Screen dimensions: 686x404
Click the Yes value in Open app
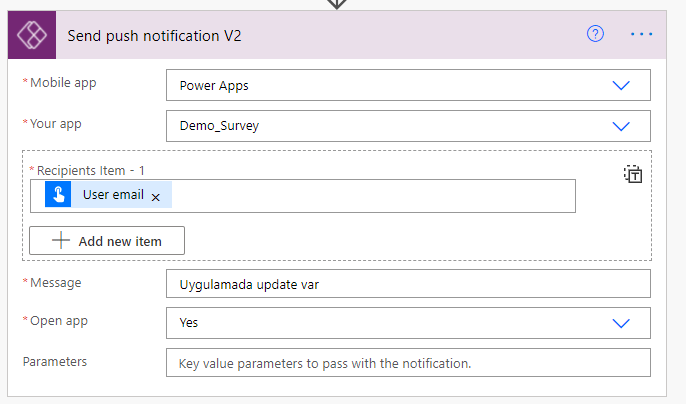[188, 324]
